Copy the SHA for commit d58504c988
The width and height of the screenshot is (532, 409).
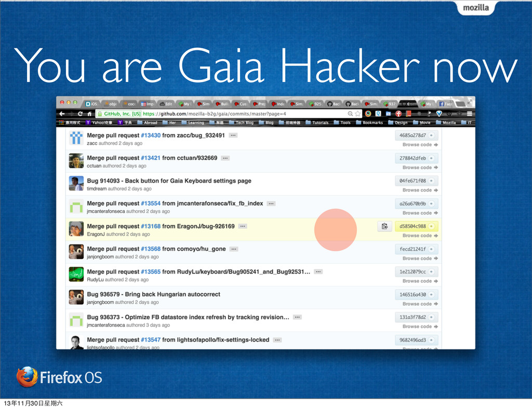click(x=384, y=226)
